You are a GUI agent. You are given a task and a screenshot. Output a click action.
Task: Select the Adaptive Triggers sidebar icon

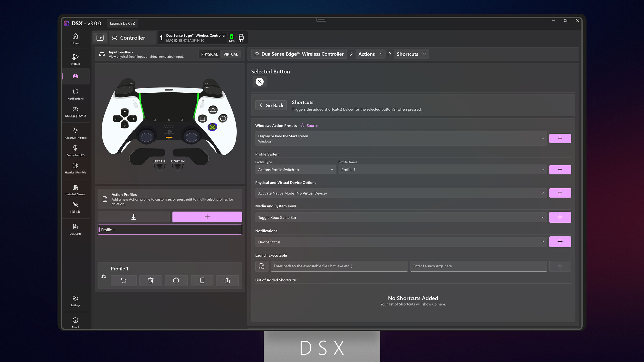[75, 133]
